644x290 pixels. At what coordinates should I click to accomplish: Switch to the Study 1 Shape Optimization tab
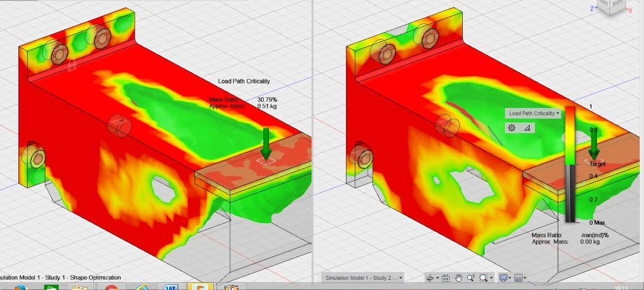61,278
